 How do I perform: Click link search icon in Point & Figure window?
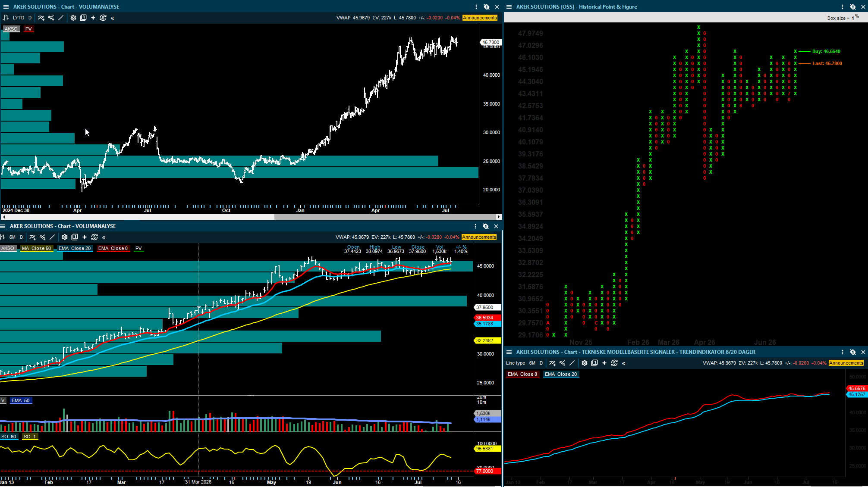[853, 7]
